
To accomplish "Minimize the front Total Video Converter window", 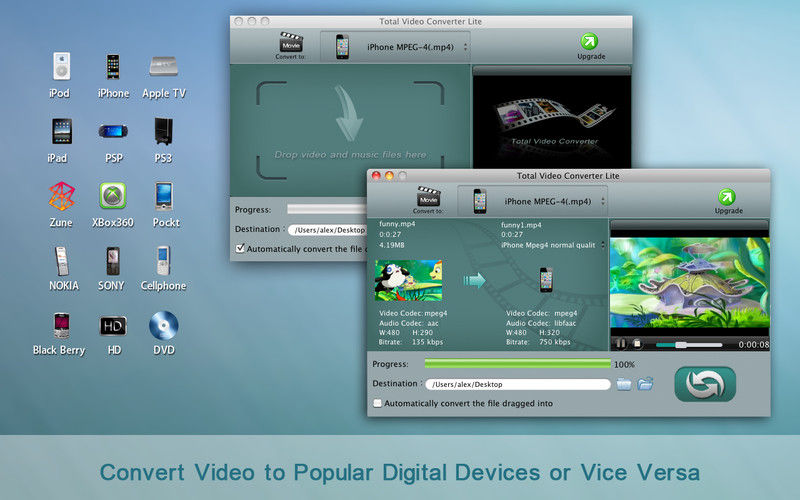I will pos(389,176).
